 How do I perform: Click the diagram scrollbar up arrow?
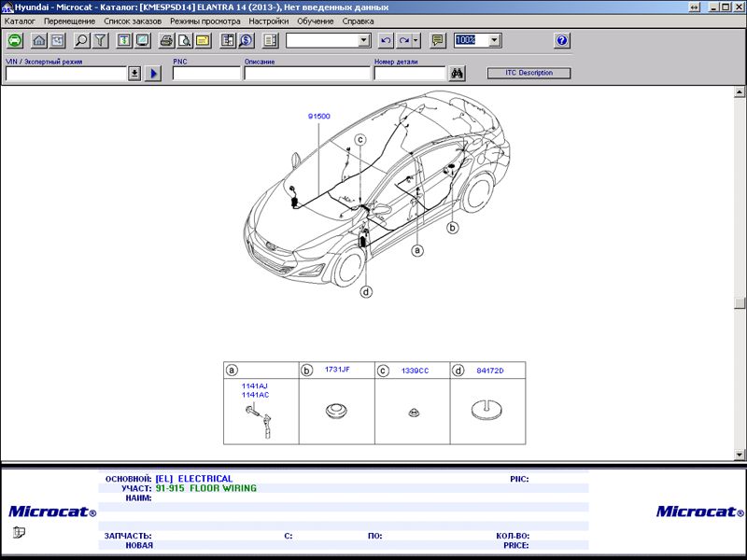click(740, 91)
